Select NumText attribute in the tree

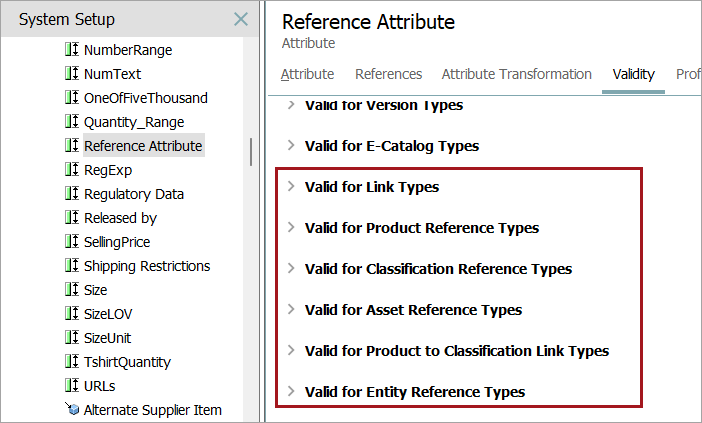pos(112,74)
